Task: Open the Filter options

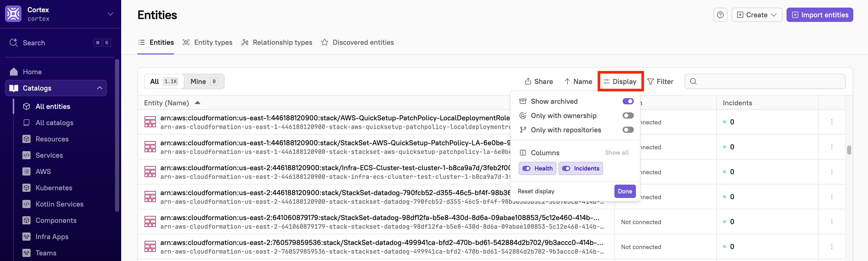Action: (661, 81)
